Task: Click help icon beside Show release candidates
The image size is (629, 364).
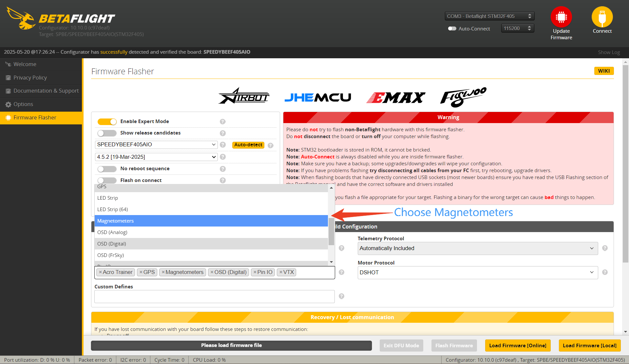Action: [223, 133]
